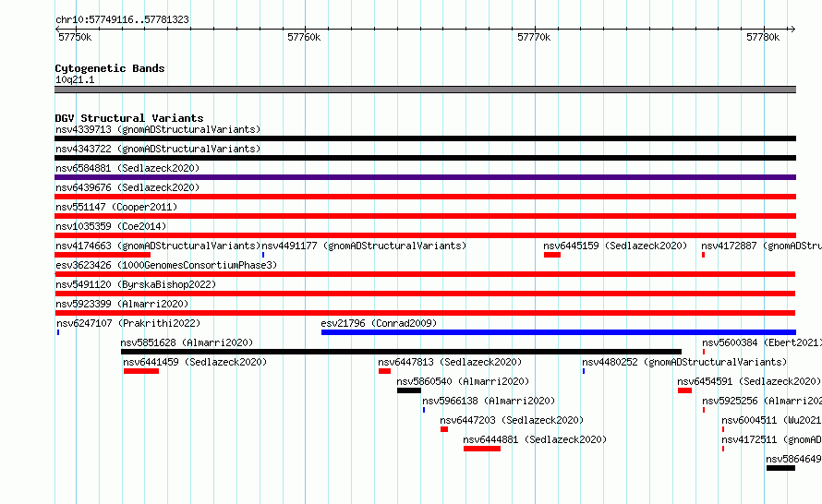Image resolution: width=822 pixels, height=504 pixels.
Task: Click the Cytogenetic Bands track heading
Action: pos(110,68)
